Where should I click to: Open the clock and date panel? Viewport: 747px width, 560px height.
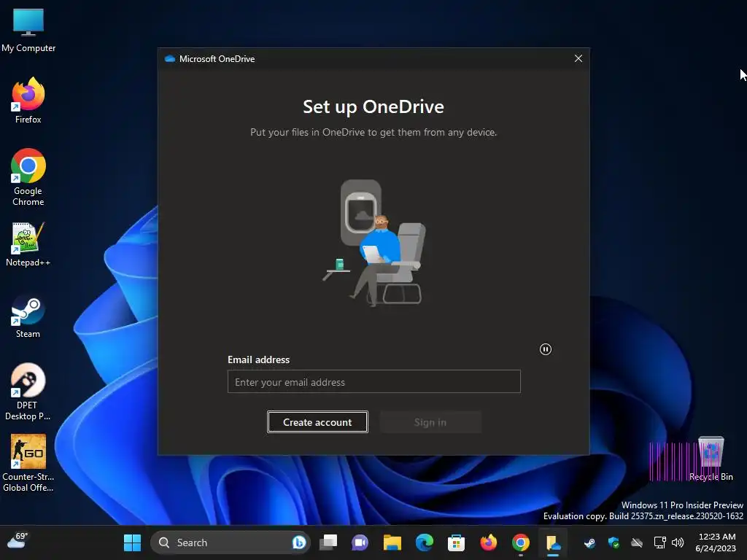[716, 542]
